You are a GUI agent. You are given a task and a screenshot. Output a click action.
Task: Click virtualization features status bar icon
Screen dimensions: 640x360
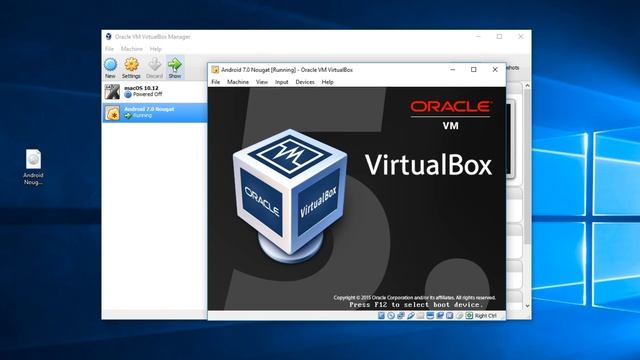pyautogui.click(x=449, y=316)
